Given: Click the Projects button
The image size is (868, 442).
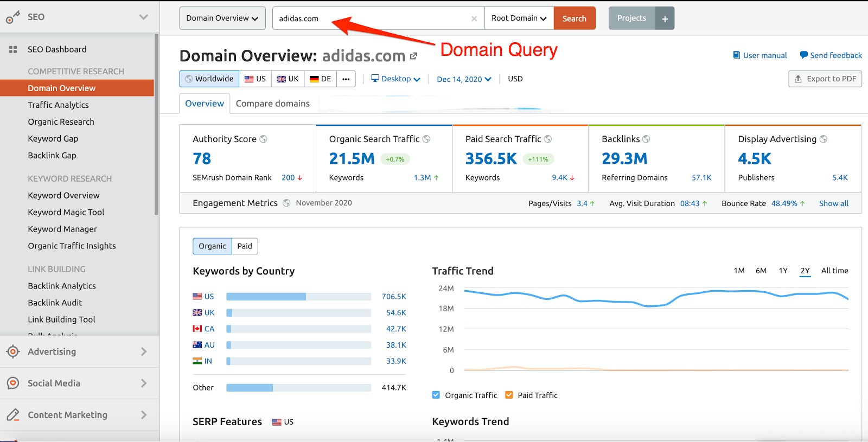Looking at the screenshot, I should (x=632, y=18).
